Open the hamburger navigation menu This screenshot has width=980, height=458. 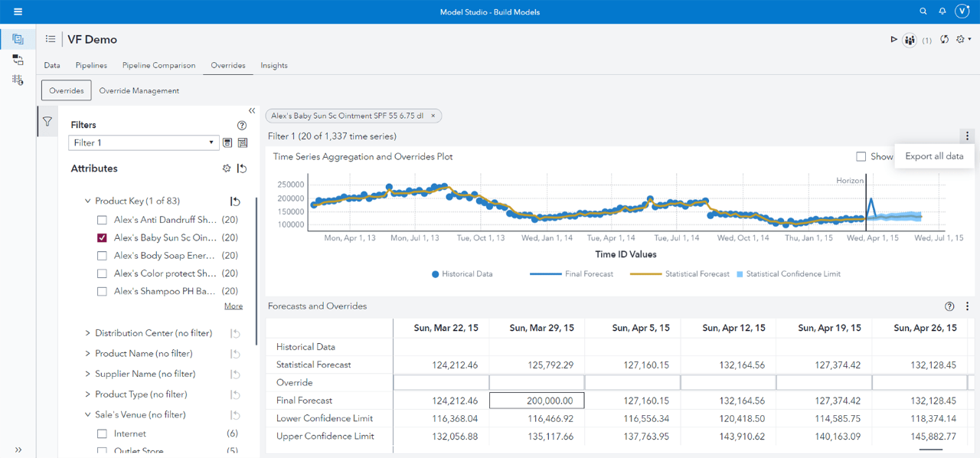(18, 11)
